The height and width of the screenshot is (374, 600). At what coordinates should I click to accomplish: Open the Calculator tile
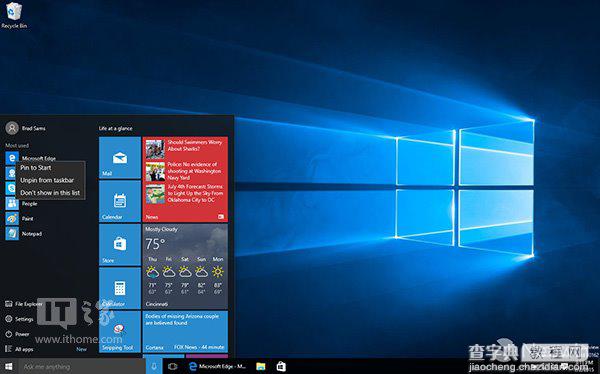120,288
